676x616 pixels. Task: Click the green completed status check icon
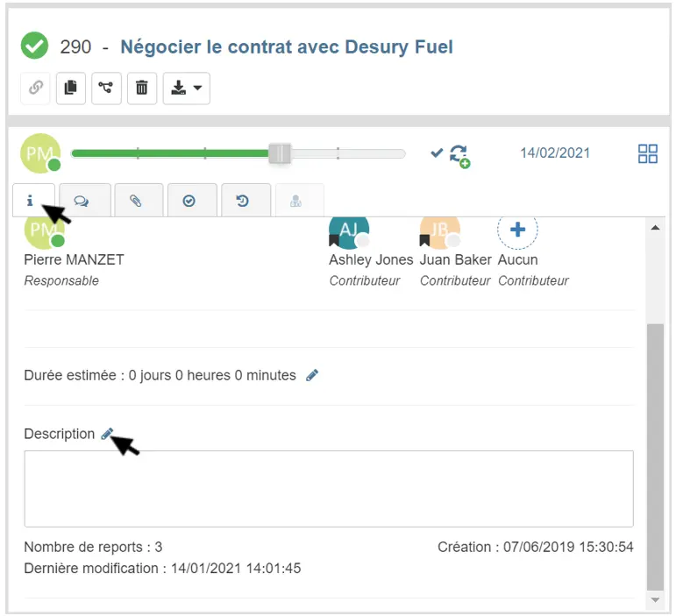tap(34, 46)
